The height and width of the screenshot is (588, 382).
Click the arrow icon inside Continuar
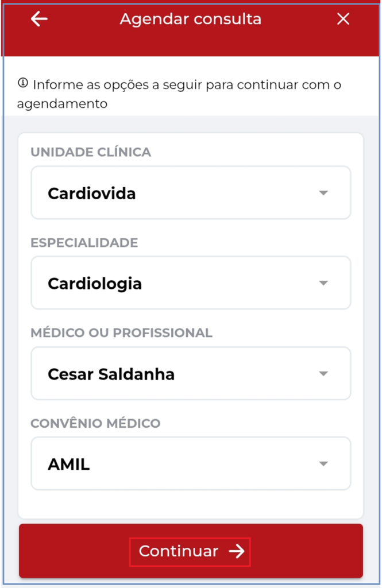(x=237, y=551)
